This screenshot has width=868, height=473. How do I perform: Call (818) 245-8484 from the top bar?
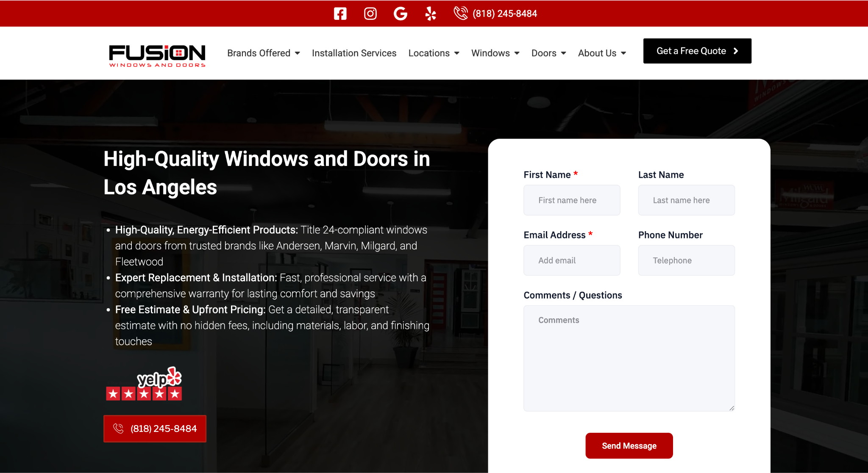point(505,14)
